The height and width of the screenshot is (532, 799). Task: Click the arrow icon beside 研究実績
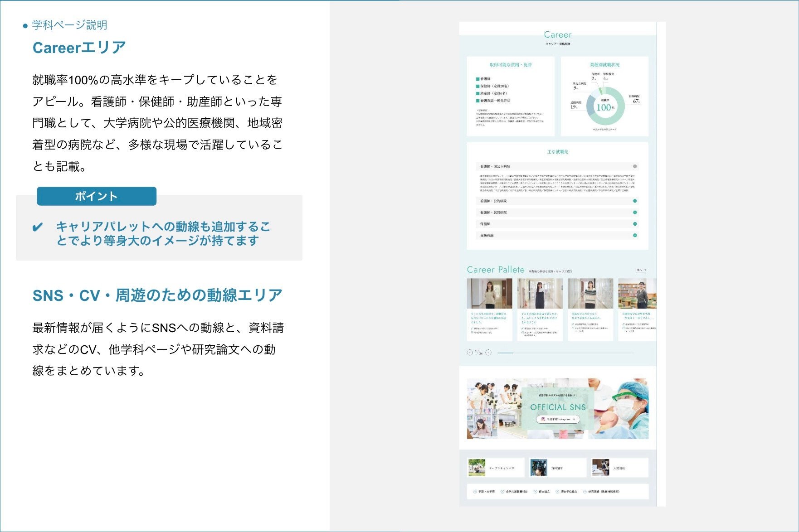(x=585, y=492)
